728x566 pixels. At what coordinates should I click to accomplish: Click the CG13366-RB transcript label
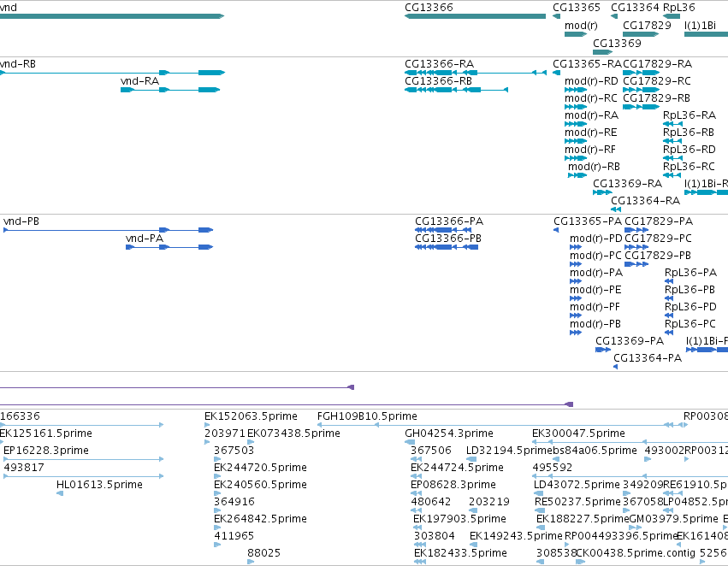coord(438,81)
